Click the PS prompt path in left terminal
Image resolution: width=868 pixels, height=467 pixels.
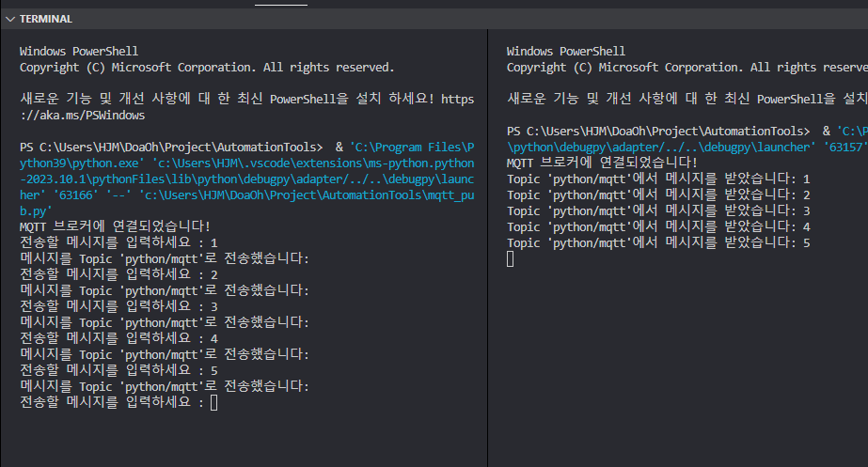tap(171, 148)
